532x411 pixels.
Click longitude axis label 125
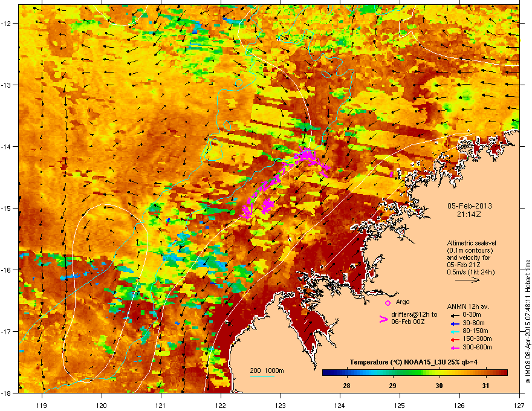click(400, 405)
